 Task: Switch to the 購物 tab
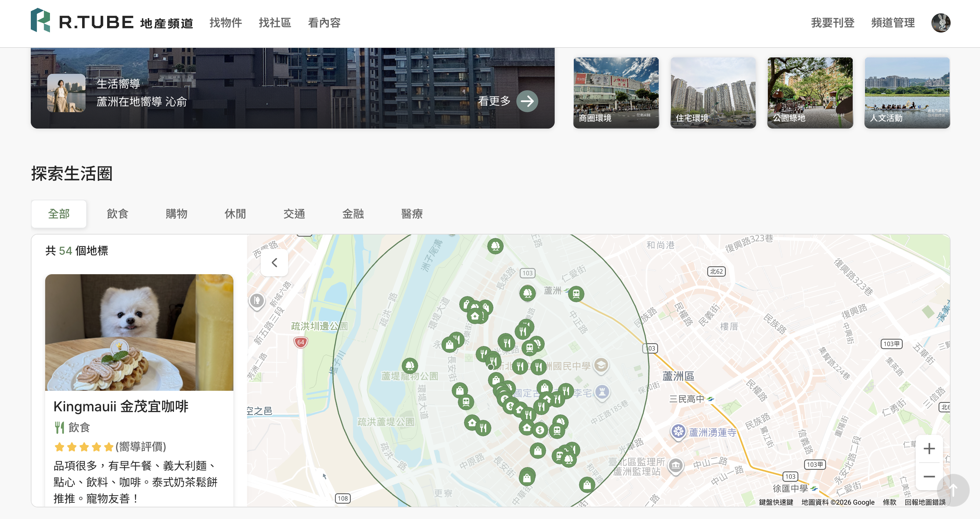pyautogui.click(x=177, y=214)
